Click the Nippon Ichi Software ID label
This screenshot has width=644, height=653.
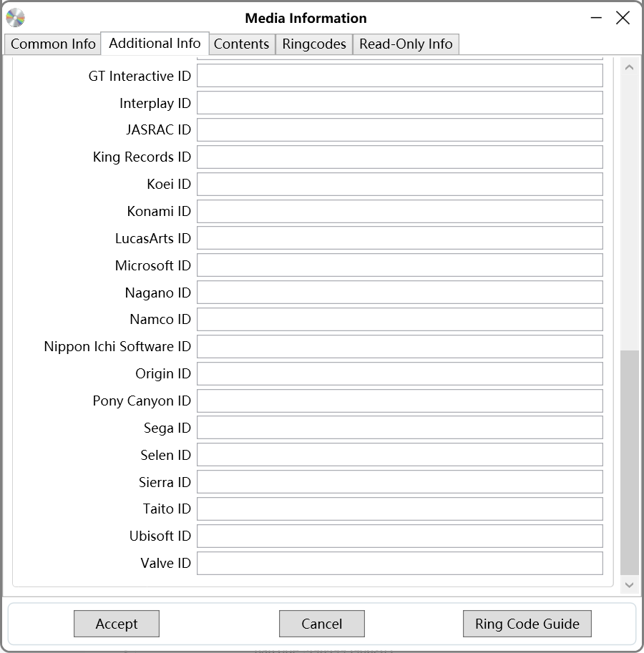tap(117, 346)
